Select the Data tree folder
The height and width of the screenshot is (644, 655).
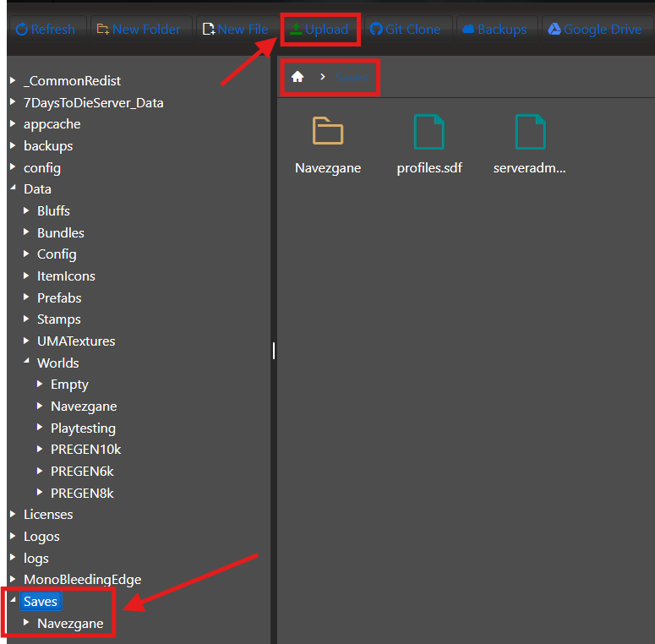pos(37,189)
